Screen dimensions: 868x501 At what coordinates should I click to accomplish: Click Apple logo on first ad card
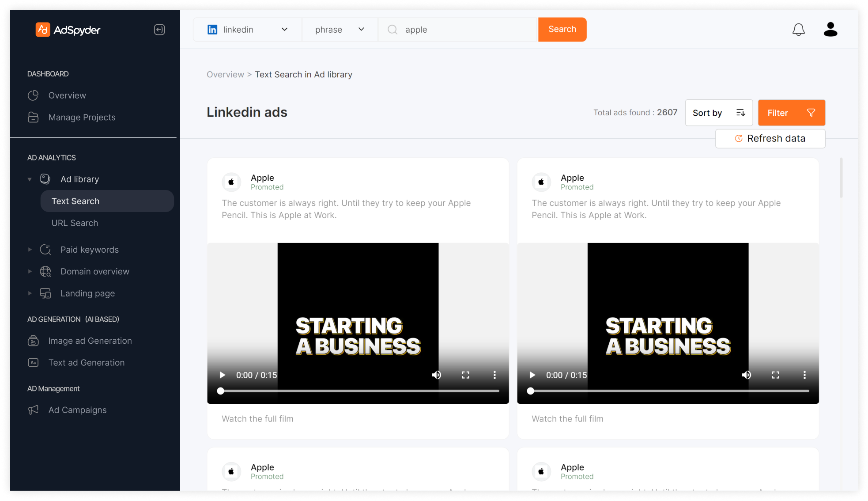[231, 182]
